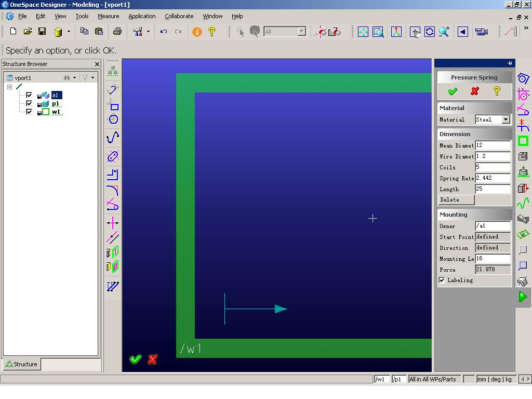Click the Undo arrow icon
The image size is (532, 399).
164,32
